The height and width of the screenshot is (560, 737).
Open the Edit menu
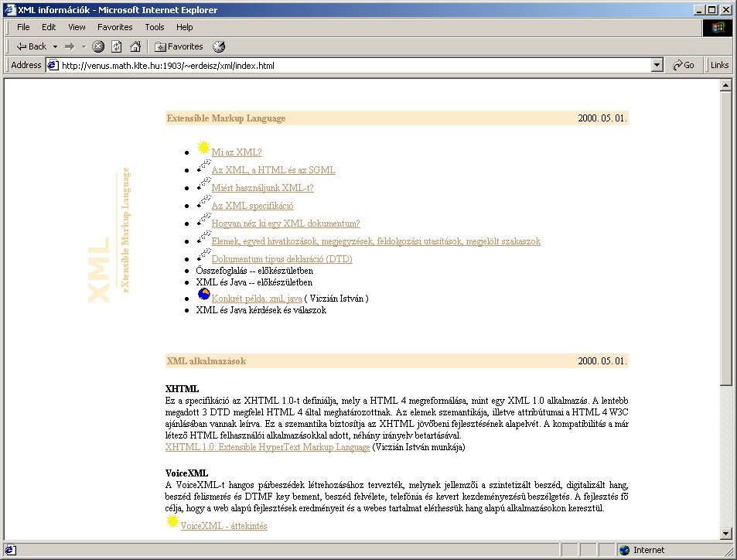(49, 27)
